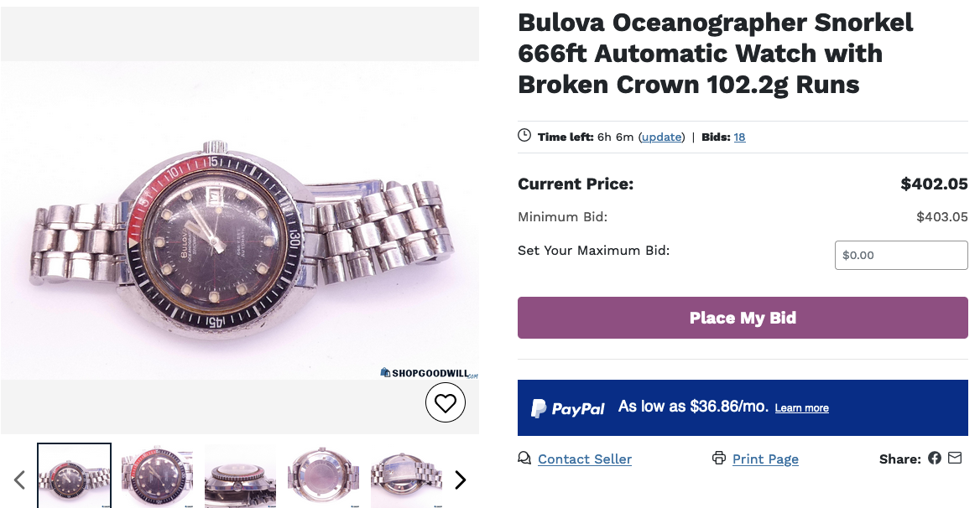The width and height of the screenshot is (980, 508).
Task: Click the clock icon beside Time left
Action: (524, 136)
